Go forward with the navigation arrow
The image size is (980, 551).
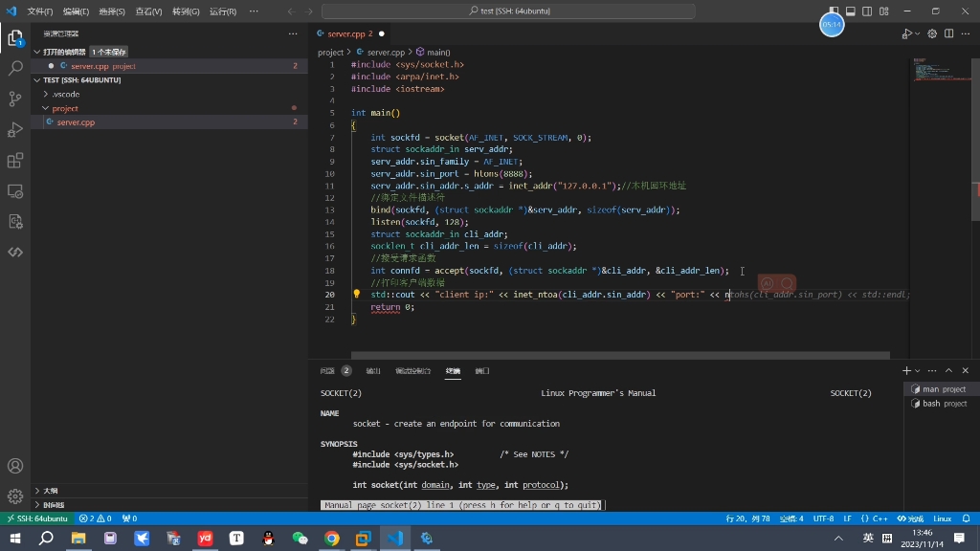(309, 11)
